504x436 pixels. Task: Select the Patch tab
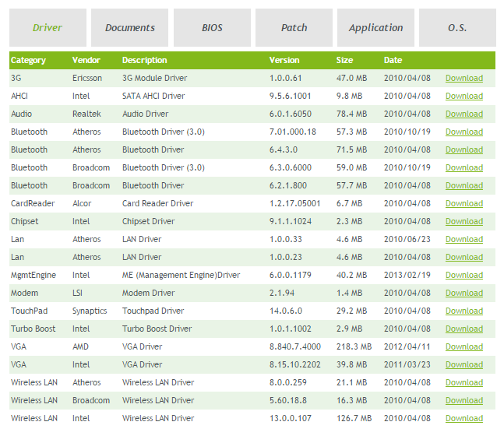click(x=294, y=27)
